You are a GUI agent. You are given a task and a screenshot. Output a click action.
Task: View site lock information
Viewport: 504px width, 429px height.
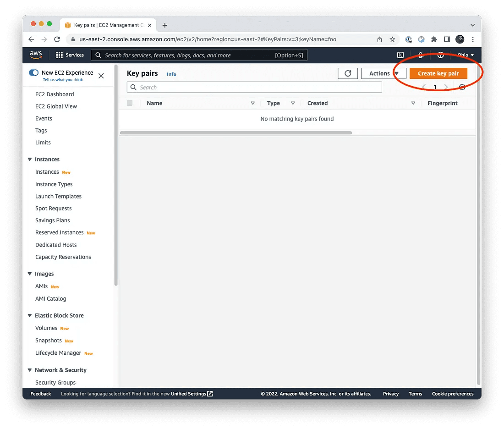73,39
